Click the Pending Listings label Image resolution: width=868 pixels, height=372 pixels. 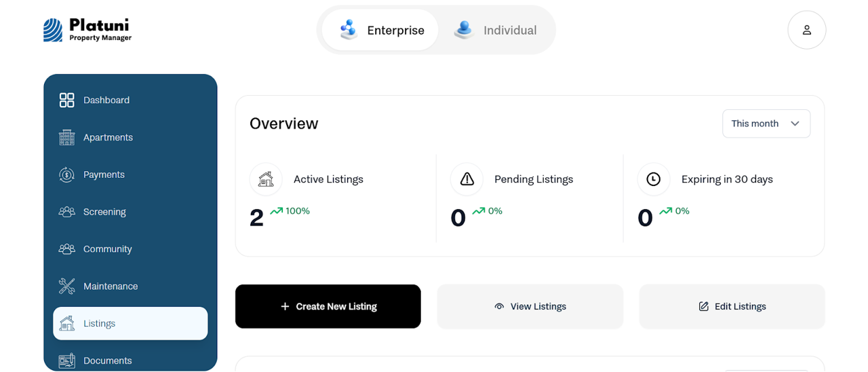click(x=534, y=179)
